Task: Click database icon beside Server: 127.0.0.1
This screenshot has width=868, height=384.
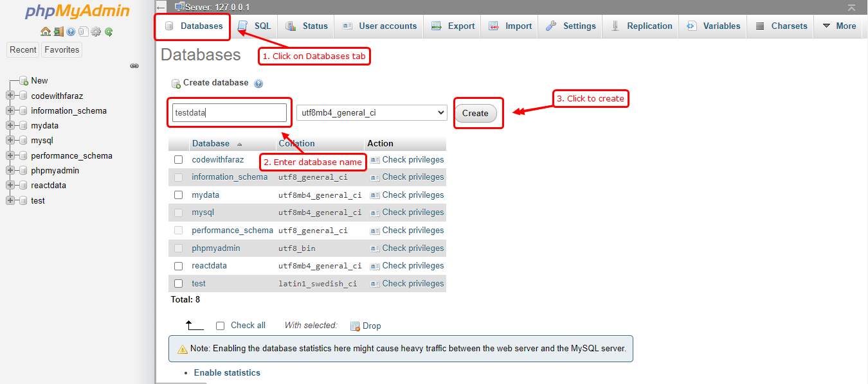Action: point(179,7)
